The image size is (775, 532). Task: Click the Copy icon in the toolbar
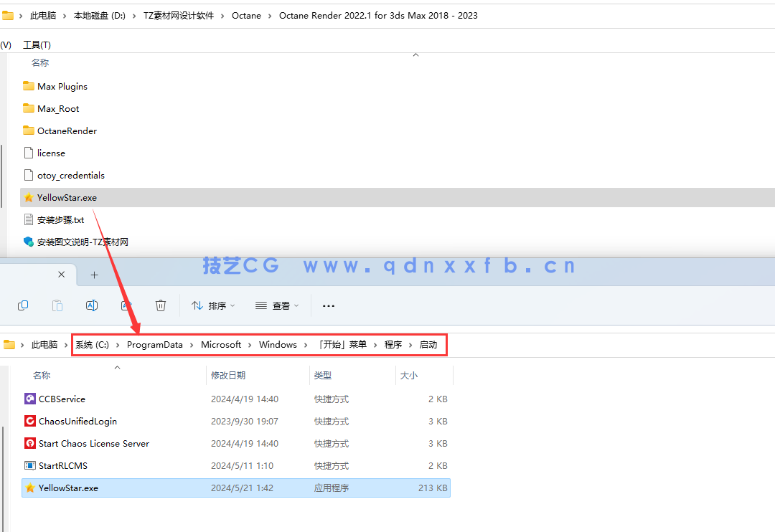tap(23, 305)
